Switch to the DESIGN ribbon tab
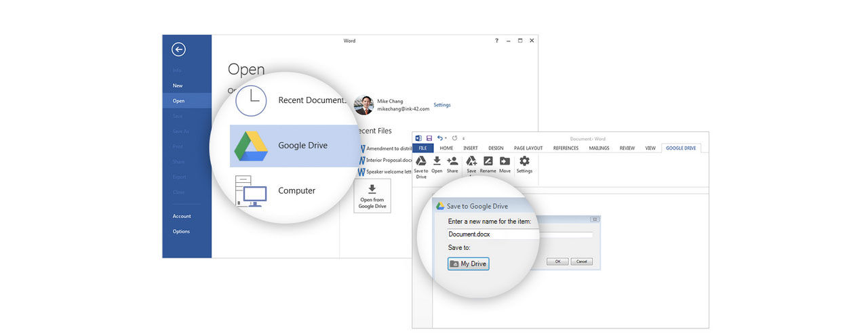 click(x=496, y=148)
